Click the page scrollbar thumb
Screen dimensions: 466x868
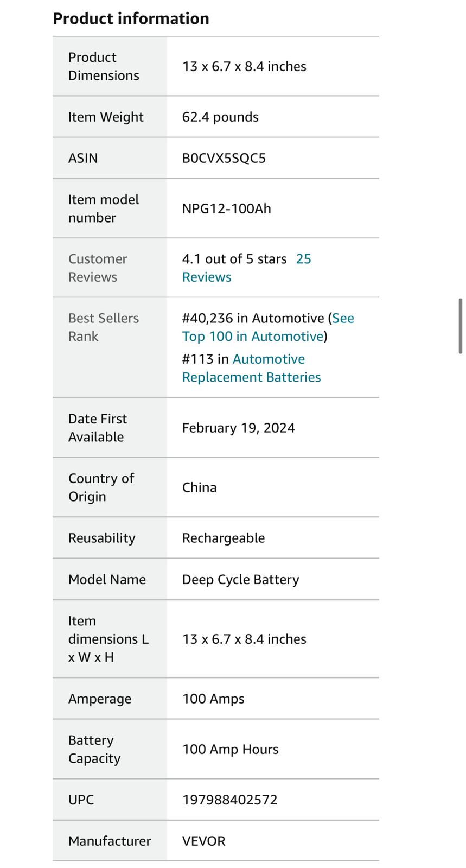tap(461, 326)
